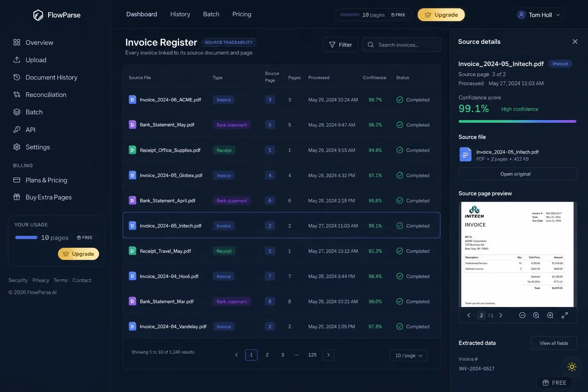Open the Security footer link
The image size is (588, 392).
(18, 280)
